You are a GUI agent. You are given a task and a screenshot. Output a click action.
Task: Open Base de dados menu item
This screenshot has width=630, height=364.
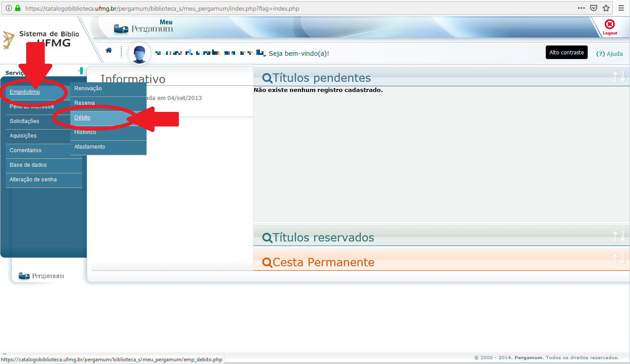tap(28, 165)
